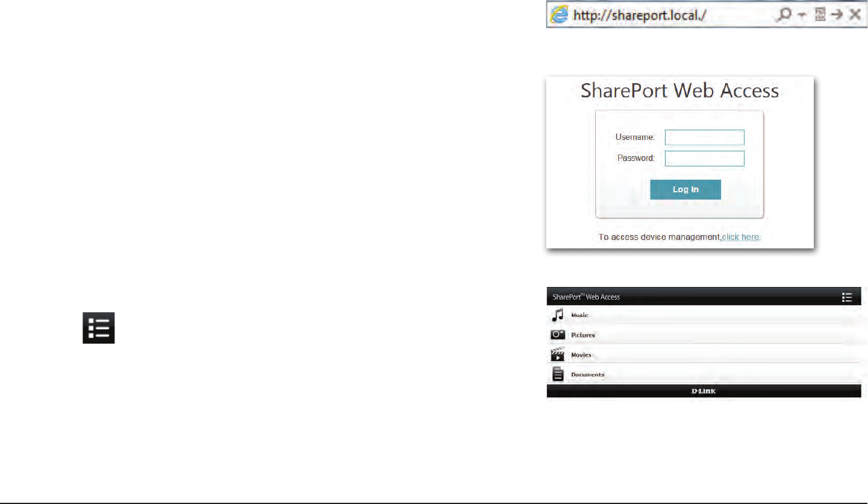
Task: Click the 'SharePort Web Access' header bar title
Action: [586, 297]
